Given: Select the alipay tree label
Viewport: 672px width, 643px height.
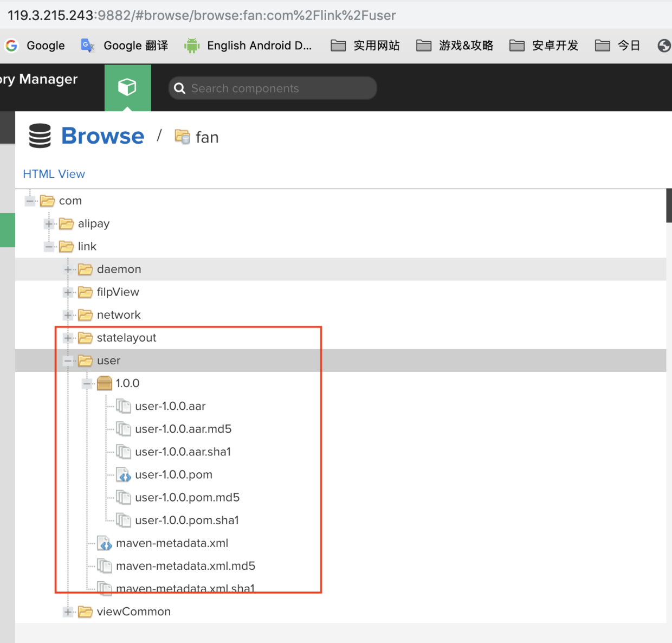Looking at the screenshot, I should pyautogui.click(x=94, y=224).
